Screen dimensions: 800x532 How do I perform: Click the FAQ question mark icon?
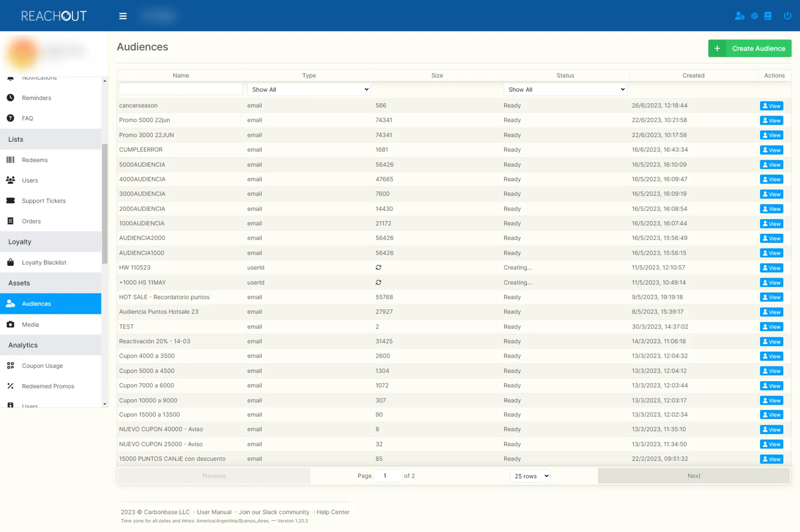click(11, 118)
